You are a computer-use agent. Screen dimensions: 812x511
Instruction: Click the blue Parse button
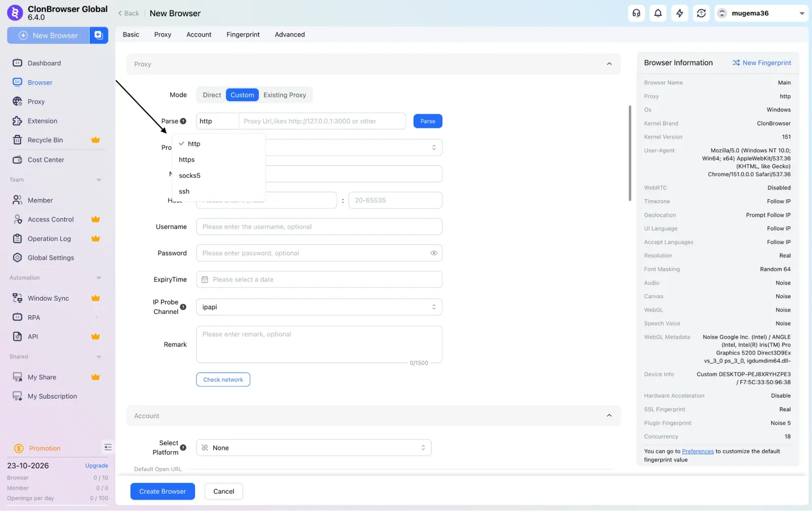[x=428, y=121]
